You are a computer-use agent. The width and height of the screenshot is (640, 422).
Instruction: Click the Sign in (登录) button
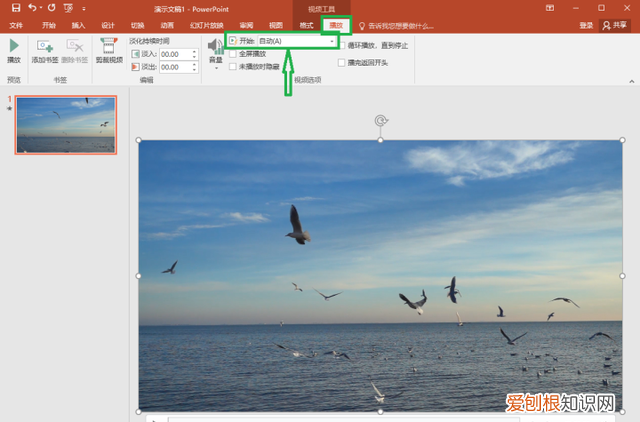(x=586, y=25)
